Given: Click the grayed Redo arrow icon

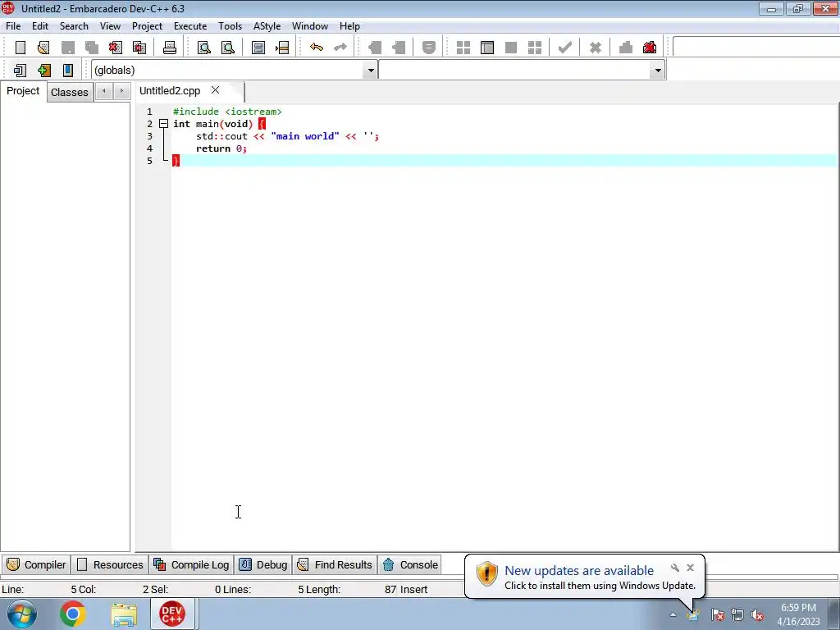Looking at the screenshot, I should click(x=340, y=48).
